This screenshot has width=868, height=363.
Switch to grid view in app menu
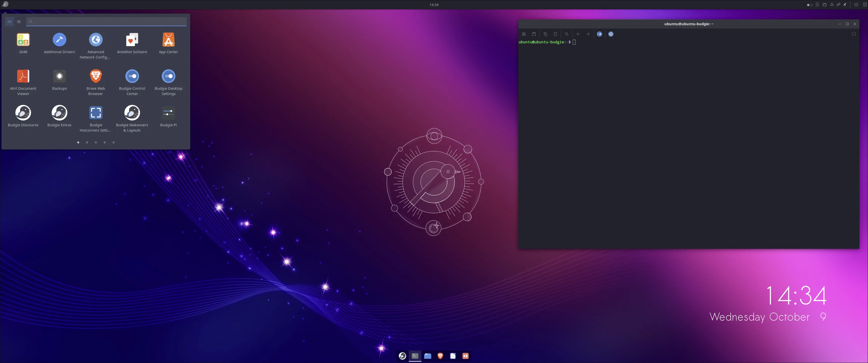click(9, 21)
